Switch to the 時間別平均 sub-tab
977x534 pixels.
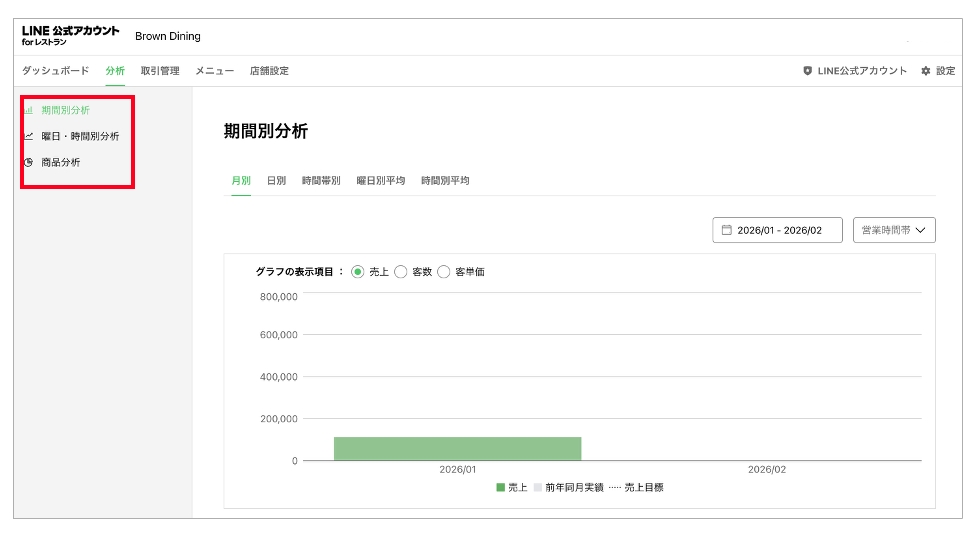click(445, 181)
